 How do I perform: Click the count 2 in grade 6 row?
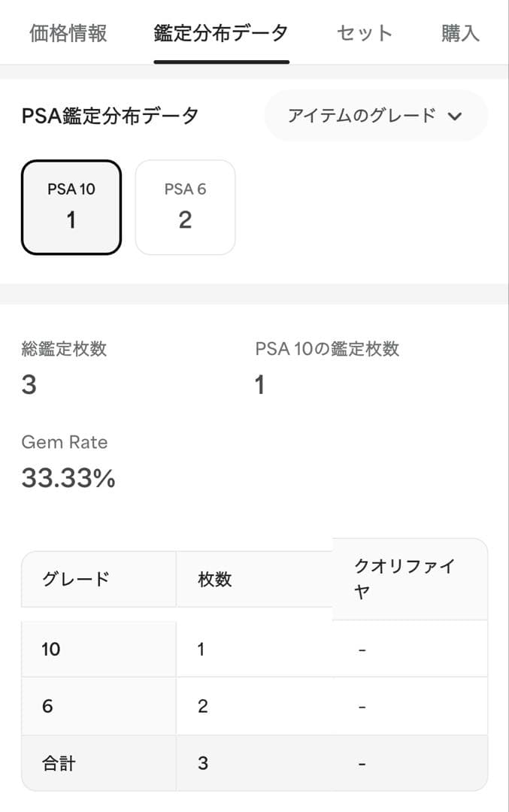point(203,706)
